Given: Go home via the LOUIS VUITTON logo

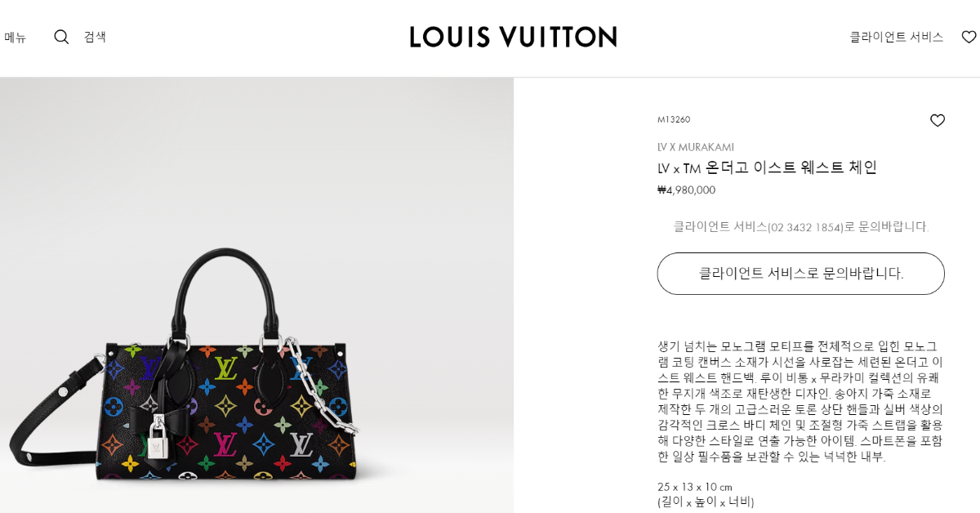Looking at the screenshot, I should click(x=513, y=37).
